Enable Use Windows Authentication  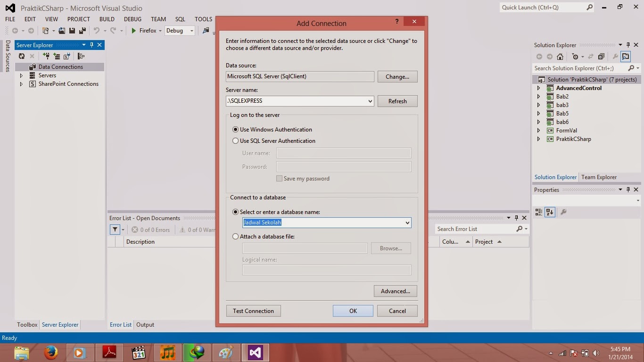point(235,129)
